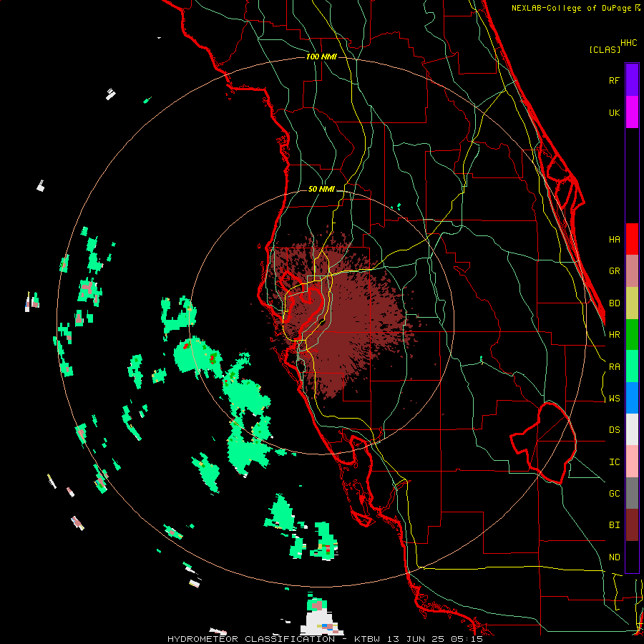Click the "BI" legend label
Screen dimensions: 644x644
pyautogui.click(x=614, y=525)
